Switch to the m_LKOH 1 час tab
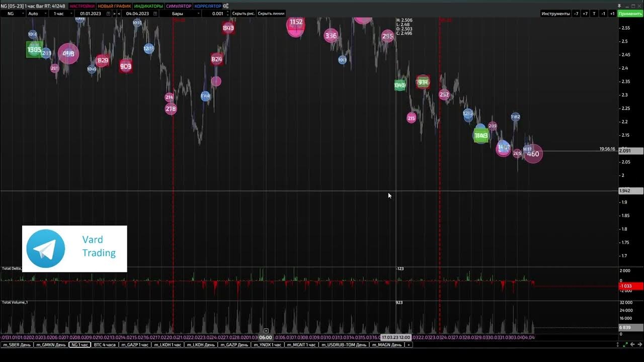 168,345
